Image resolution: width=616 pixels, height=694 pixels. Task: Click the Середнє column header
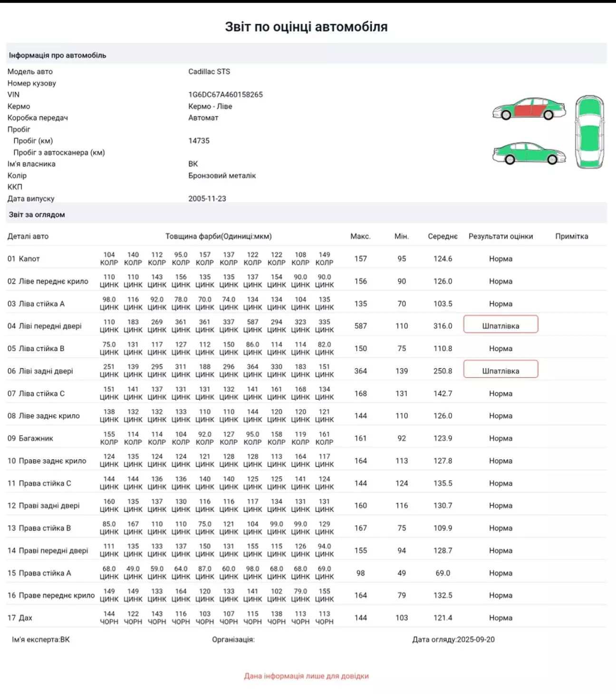click(443, 236)
